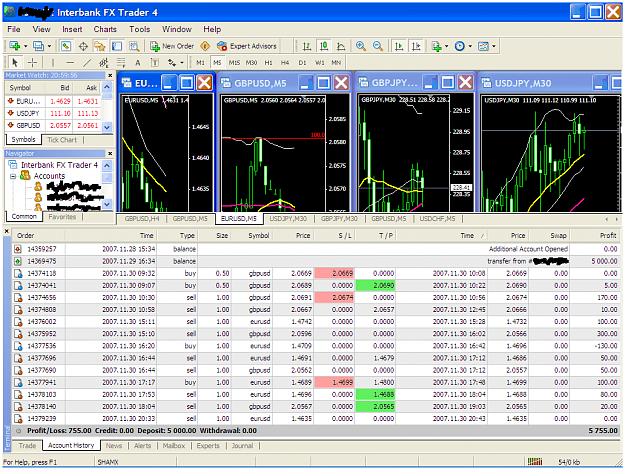Toggle the Terminal panel button
Screen dimensions: 625x470
tap(117, 46)
